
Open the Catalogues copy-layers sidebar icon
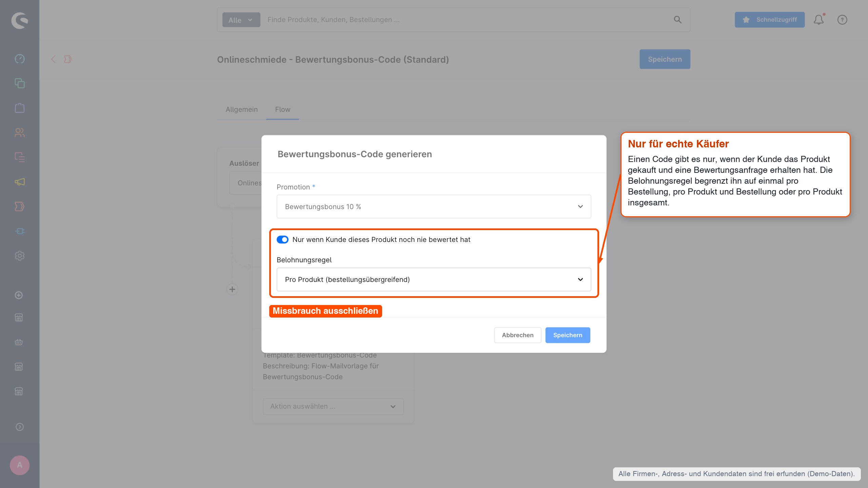(x=20, y=83)
